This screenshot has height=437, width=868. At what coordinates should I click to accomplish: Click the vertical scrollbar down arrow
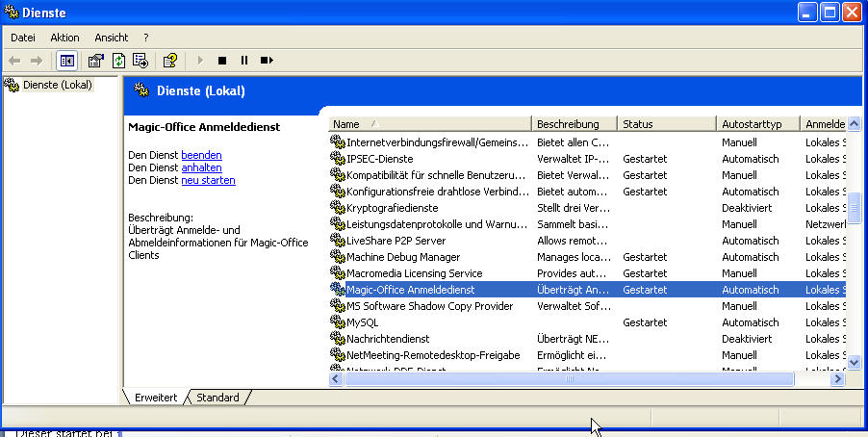coord(855,362)
